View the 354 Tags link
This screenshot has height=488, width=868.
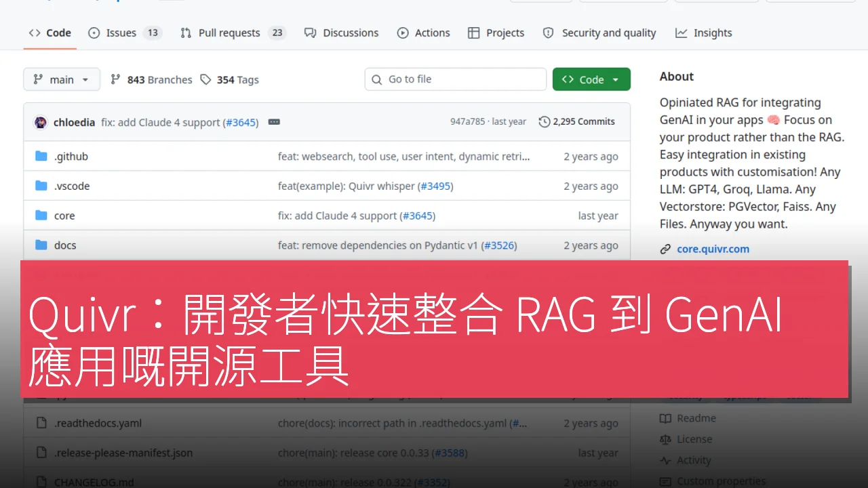click(229, 79)
